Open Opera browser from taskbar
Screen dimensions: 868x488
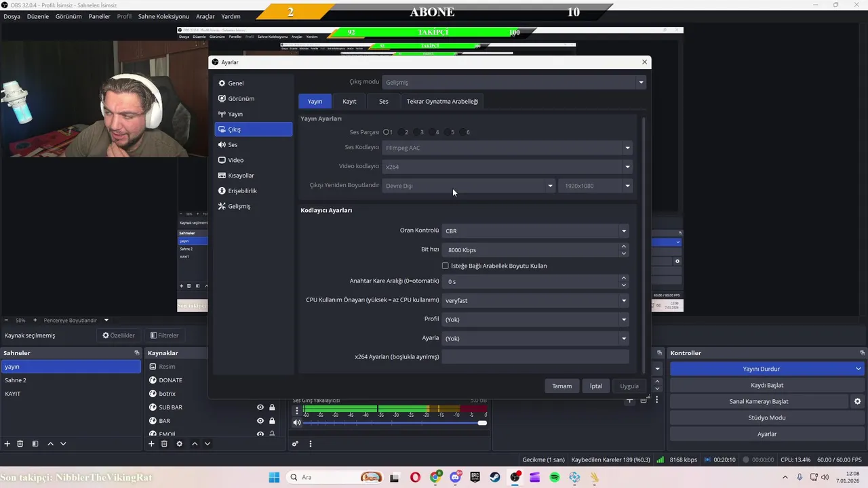(415, 477)
